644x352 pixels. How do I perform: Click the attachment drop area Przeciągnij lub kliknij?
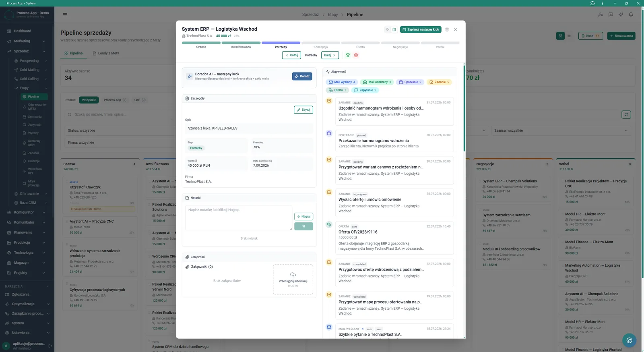pyautogui.click(x=293, y=280)
